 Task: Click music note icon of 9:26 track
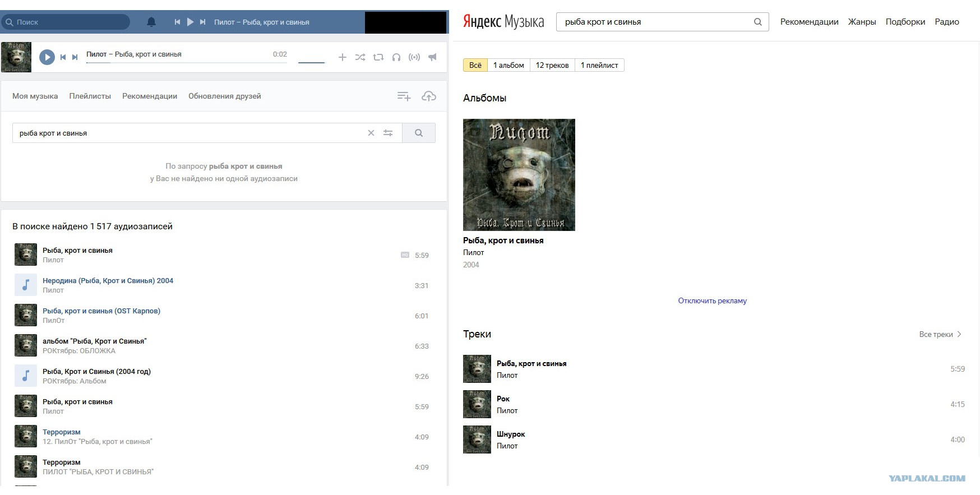pos(26,376)
